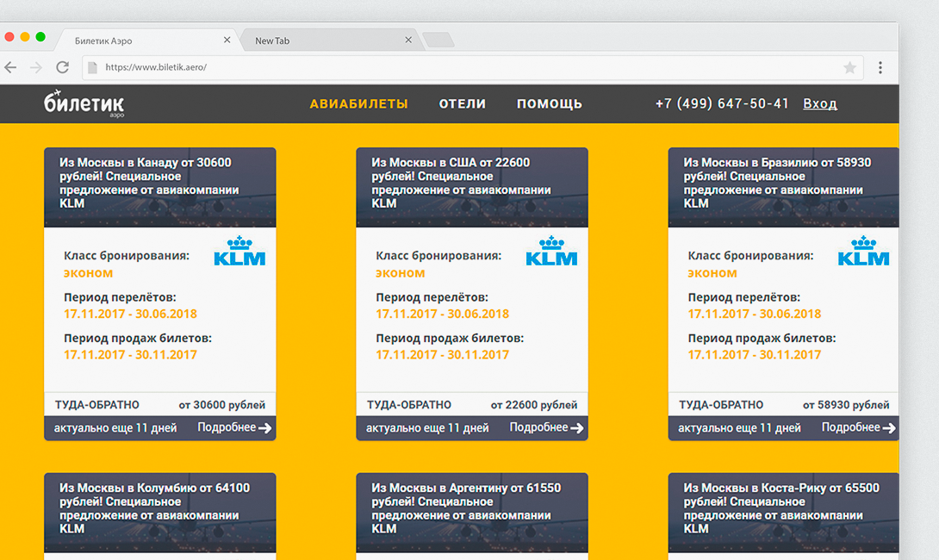Close the browser window with the red button
Screen dimensions: 939x560
[x=9, y=37]
